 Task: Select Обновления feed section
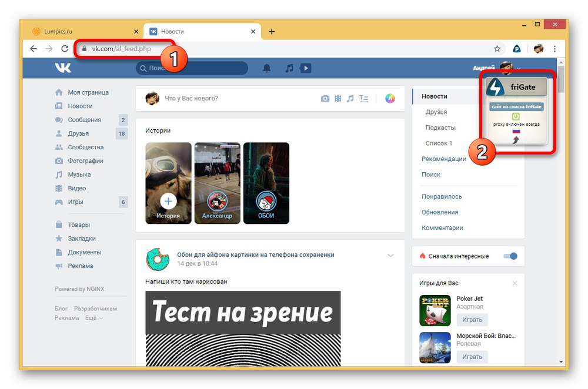[x=440, y=212]
